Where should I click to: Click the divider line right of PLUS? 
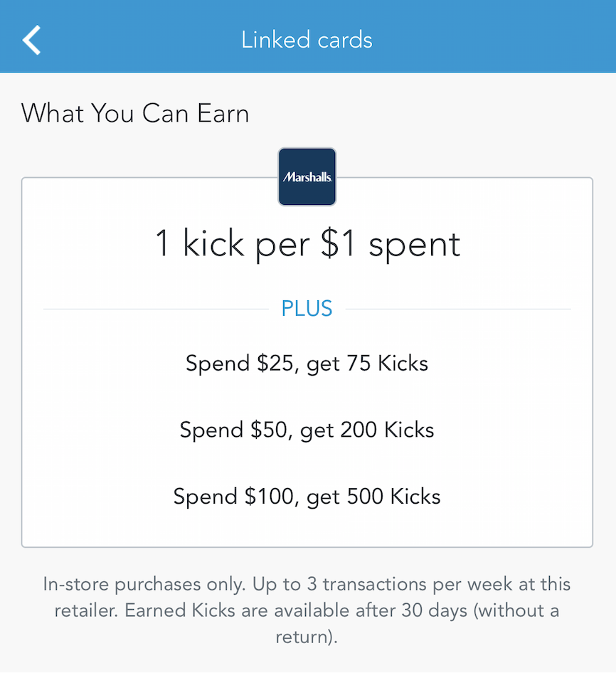coord(458,309)
